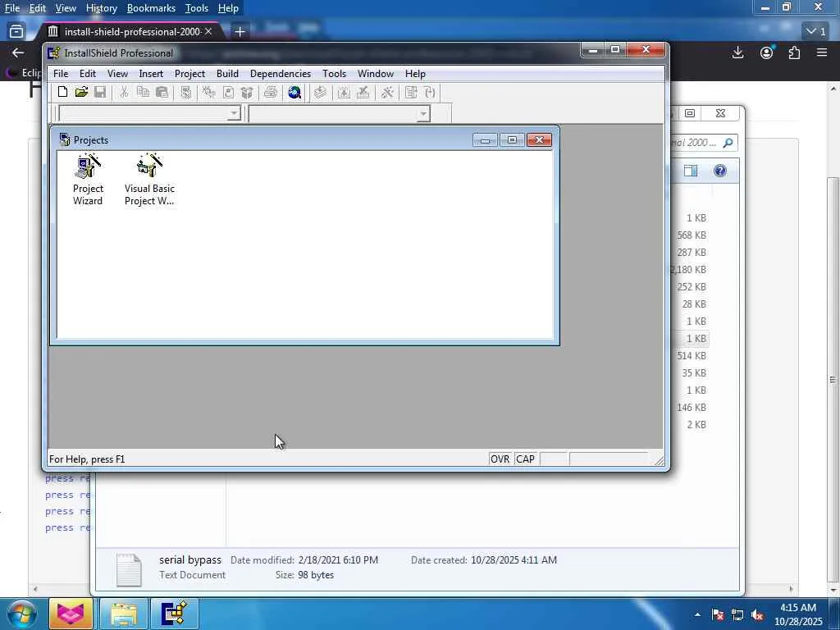Click the Firefox downloads icon

(737, 52)
